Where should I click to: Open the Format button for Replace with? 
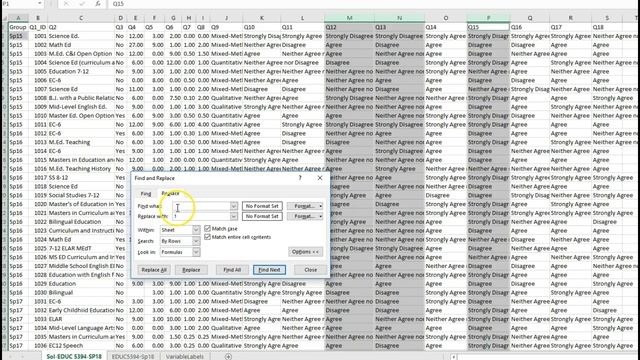(305, 216)
